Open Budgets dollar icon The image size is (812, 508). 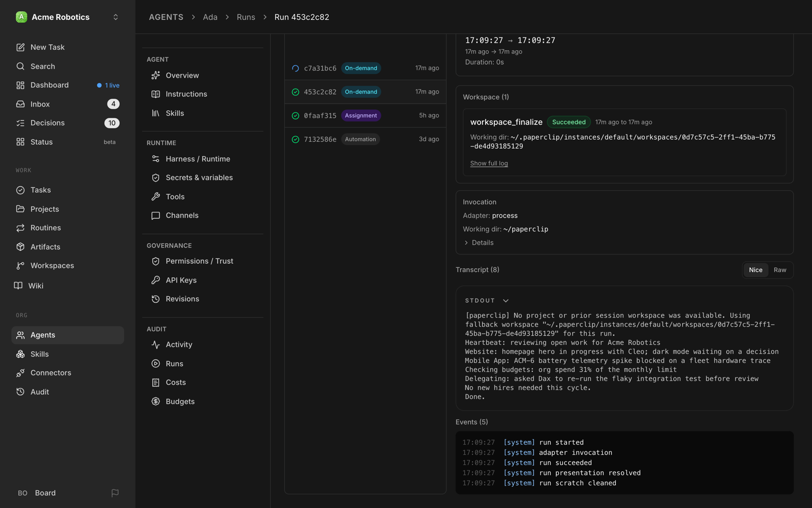(156, 401)
